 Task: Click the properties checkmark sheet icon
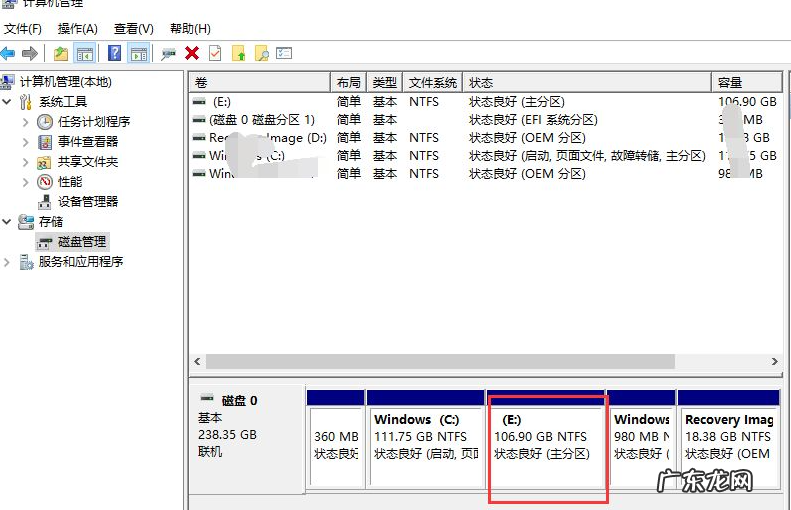(215, 53)
